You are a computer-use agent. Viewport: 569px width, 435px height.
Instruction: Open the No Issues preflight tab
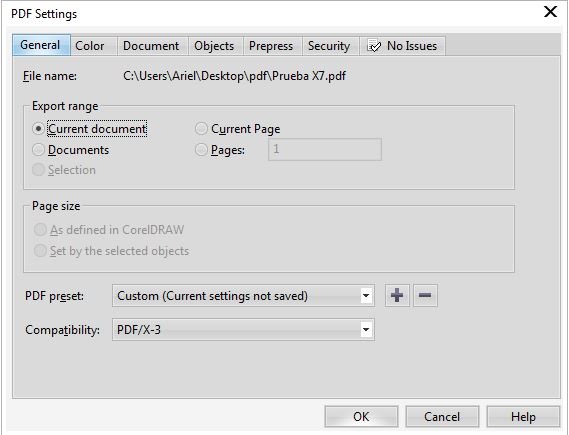402,46
